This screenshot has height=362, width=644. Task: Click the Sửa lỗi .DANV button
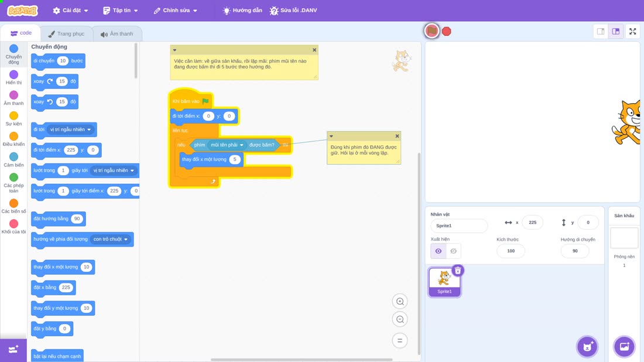pos(293,11)
